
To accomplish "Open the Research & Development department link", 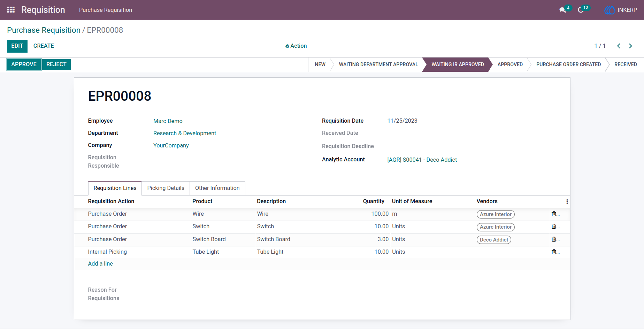I will (x=185, y=133).
